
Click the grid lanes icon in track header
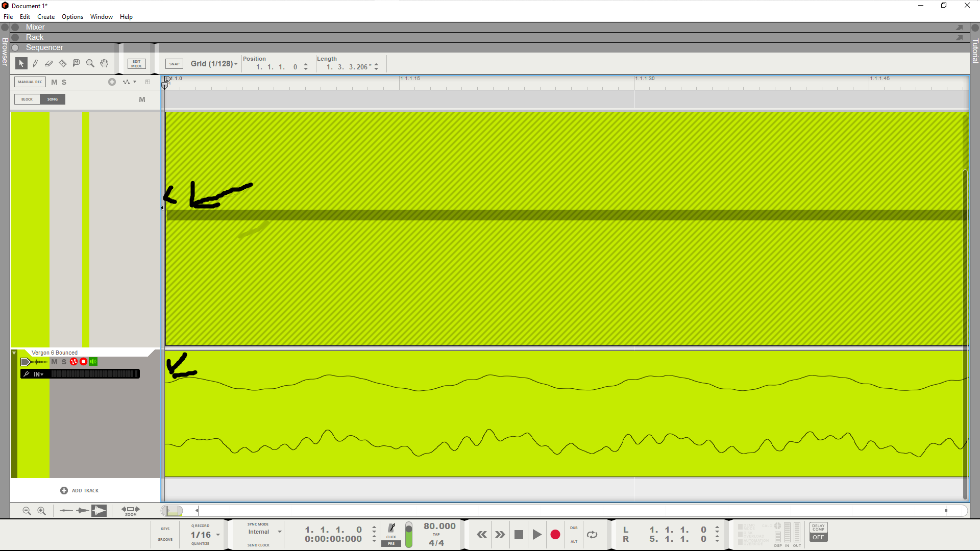point(148,82)
